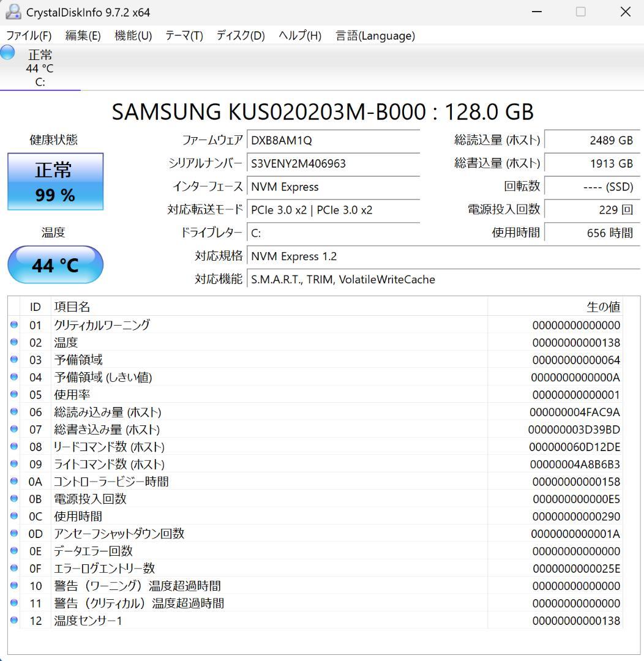
Task: Click the 正常 99% health status badge
Action: [55, 181]
